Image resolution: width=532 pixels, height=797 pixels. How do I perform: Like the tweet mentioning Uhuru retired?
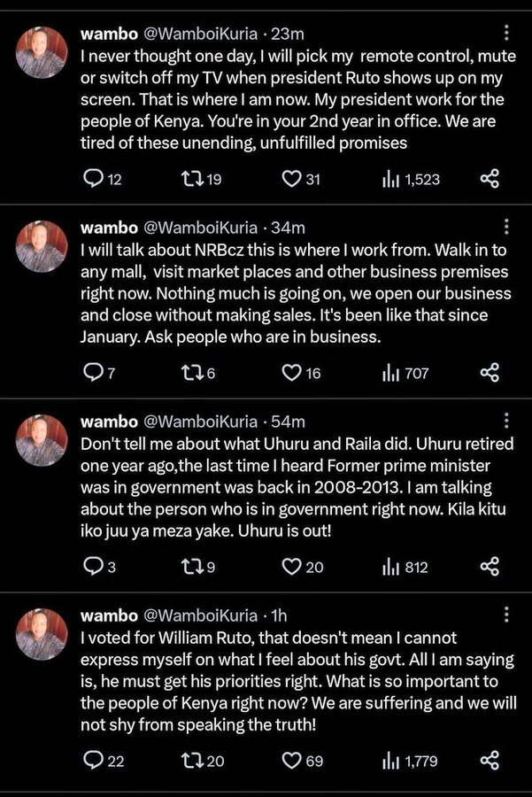click(x=291, y=567)
